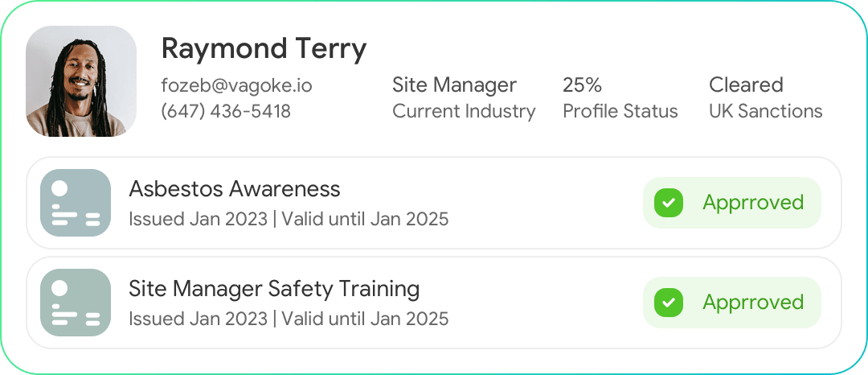Click the Cleared sanctions status
The width and height of the screenshot is (868, 375).
pos(746,84)
